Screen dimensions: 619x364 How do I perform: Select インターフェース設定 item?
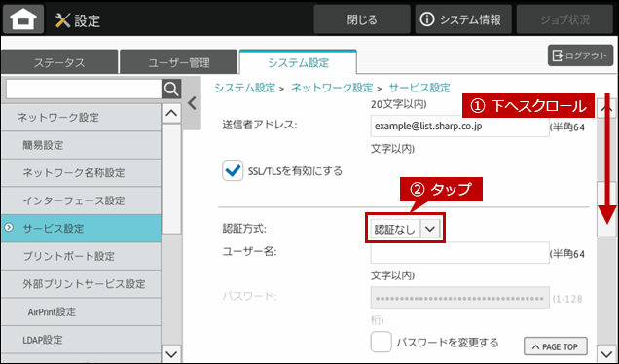[81, 200]
